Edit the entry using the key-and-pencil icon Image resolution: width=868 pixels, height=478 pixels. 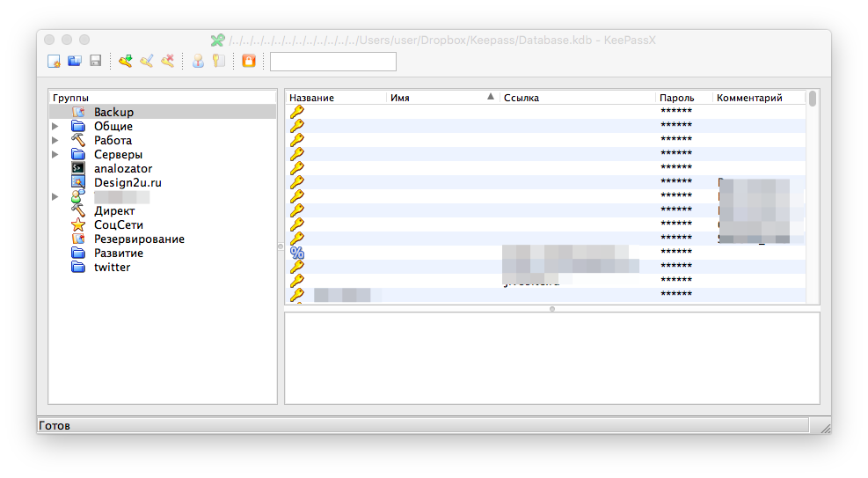[147, 61]
